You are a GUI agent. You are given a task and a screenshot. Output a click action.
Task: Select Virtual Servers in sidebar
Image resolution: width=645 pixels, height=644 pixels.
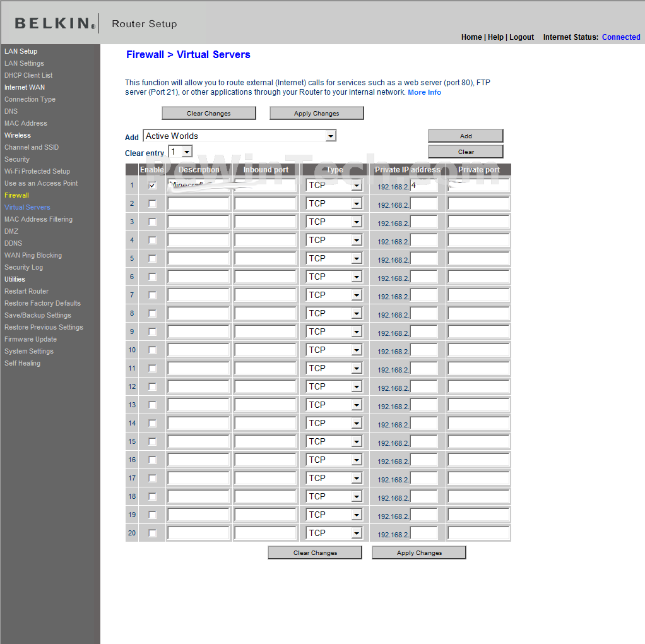pyautogui.click(x=27, y=207)
